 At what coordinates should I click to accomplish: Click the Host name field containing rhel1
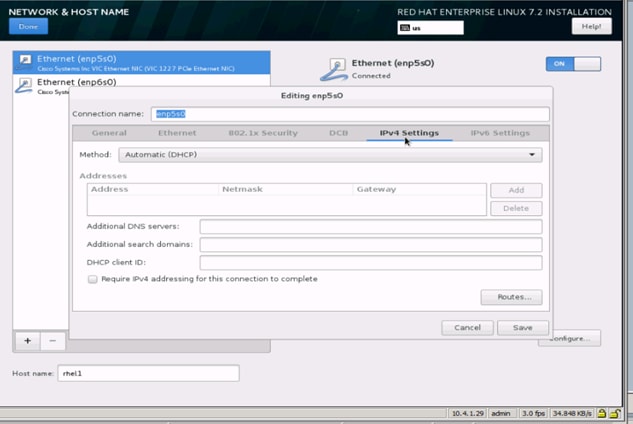pos(148,373)
